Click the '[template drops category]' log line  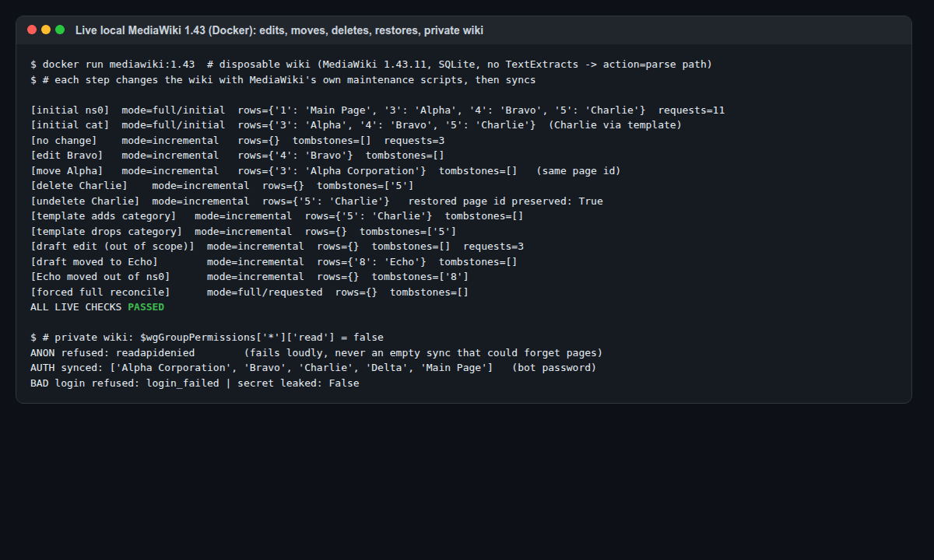point(244,232)
